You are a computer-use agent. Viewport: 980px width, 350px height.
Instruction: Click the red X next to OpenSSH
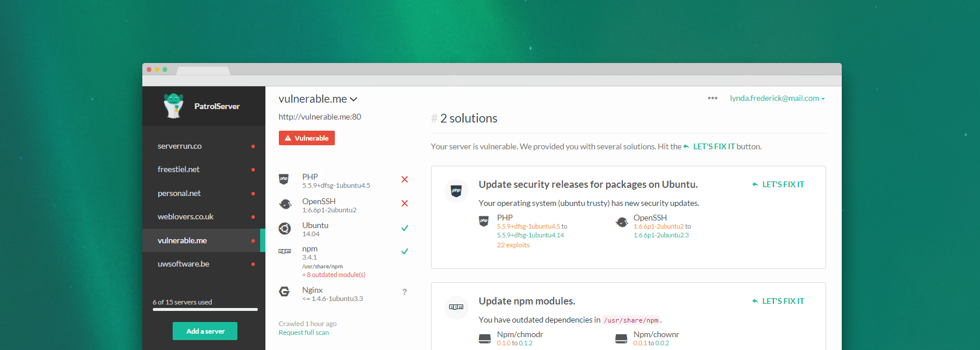pos(404,204)
